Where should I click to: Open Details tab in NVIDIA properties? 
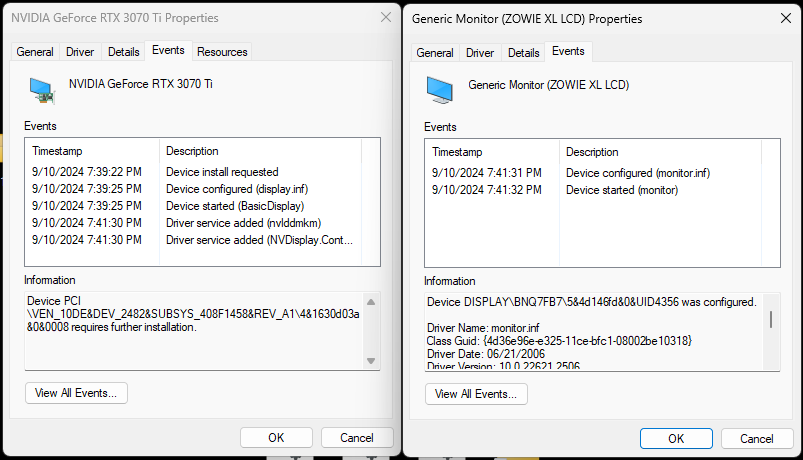click(x=123, y=52)
